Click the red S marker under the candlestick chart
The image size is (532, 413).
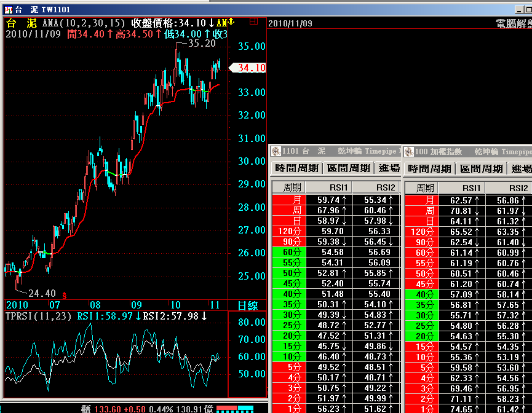64,296
